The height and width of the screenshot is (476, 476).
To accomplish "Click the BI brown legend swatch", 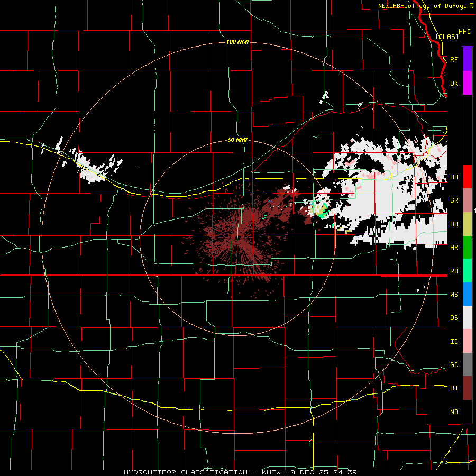I will pyautogui.click(x=467, y=388).
